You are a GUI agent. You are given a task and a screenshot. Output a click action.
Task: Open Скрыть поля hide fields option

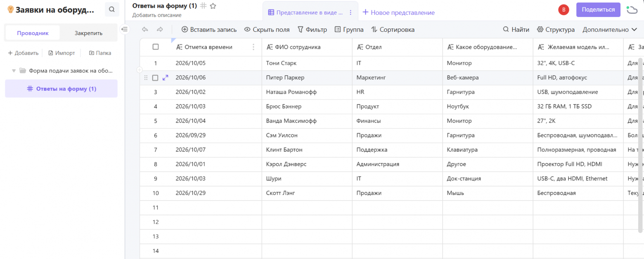click(267, 30)
